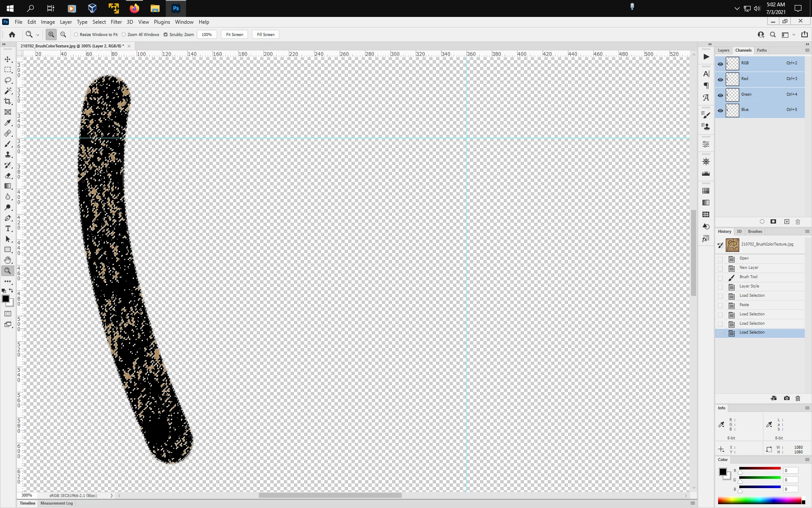The image size is (812, 508).
Task: Switch to the Layers tab
Action: point(724,50)
